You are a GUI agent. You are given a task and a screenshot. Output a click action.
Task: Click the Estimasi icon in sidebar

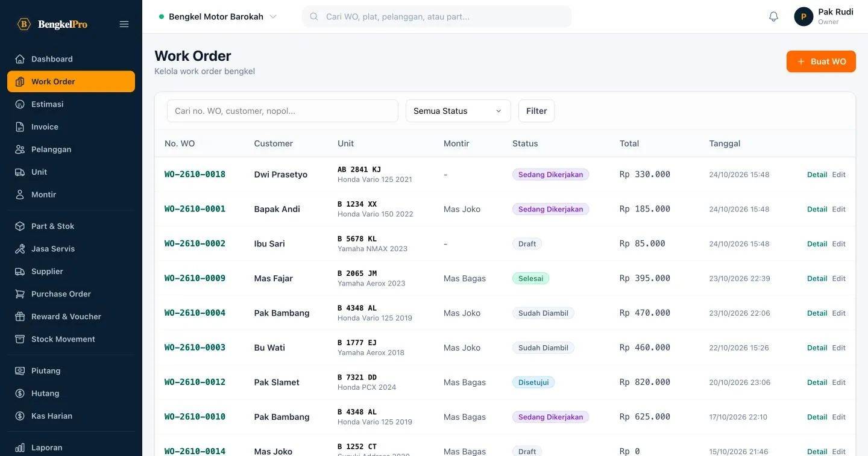tap(20, 104)
